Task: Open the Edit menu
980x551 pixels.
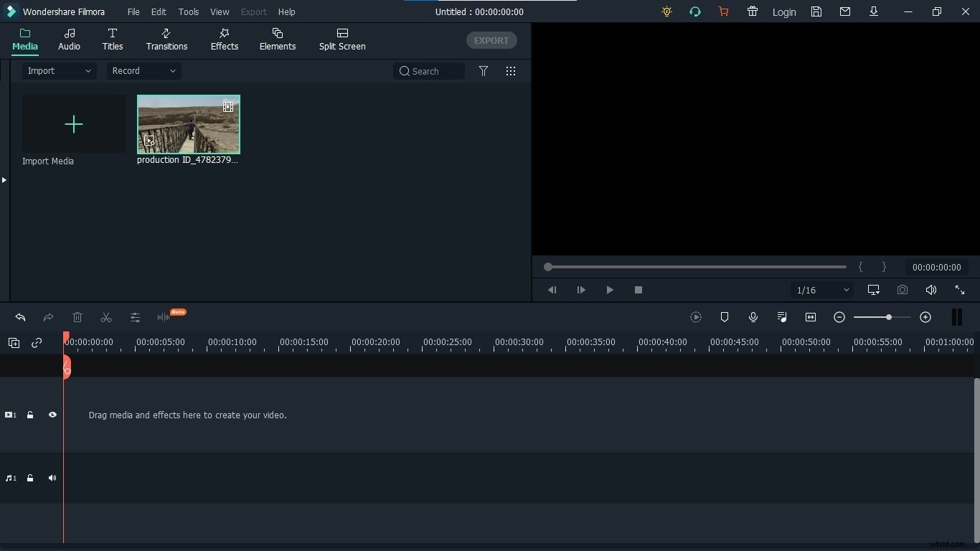Action: [x=159, y=11]
